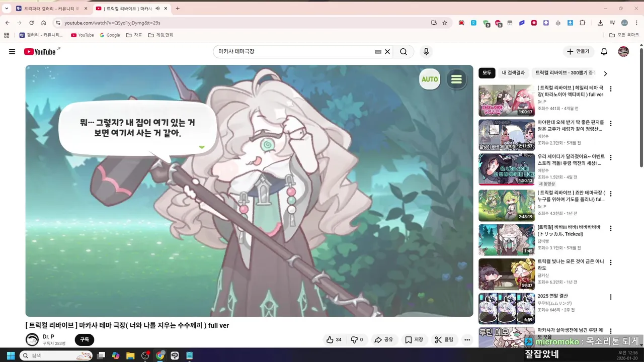The width and height of the screenshot is (644, 362).
Task: Open the Dr. P channel avatar
Action: (32, 340)
